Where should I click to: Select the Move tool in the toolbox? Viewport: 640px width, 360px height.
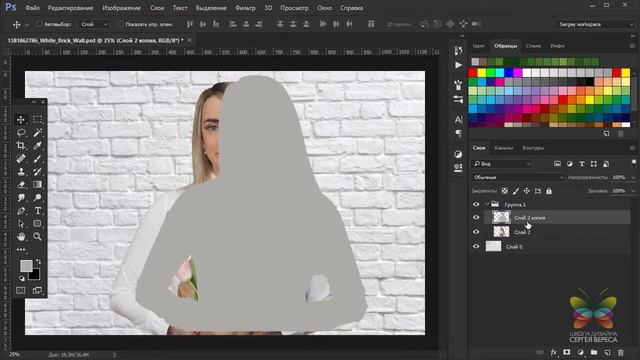pos(21,120)
